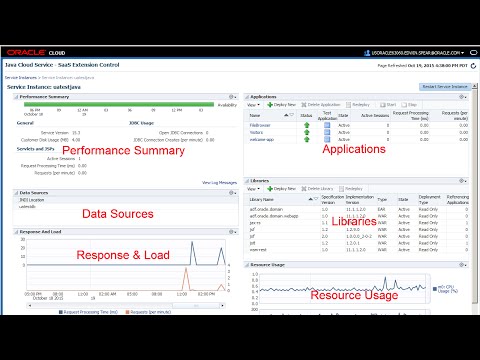
Task: Open Applications panel gear options
Action: [463, 97]
